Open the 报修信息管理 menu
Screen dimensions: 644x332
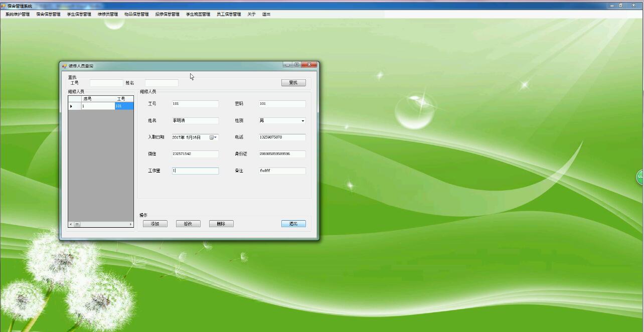167,15
